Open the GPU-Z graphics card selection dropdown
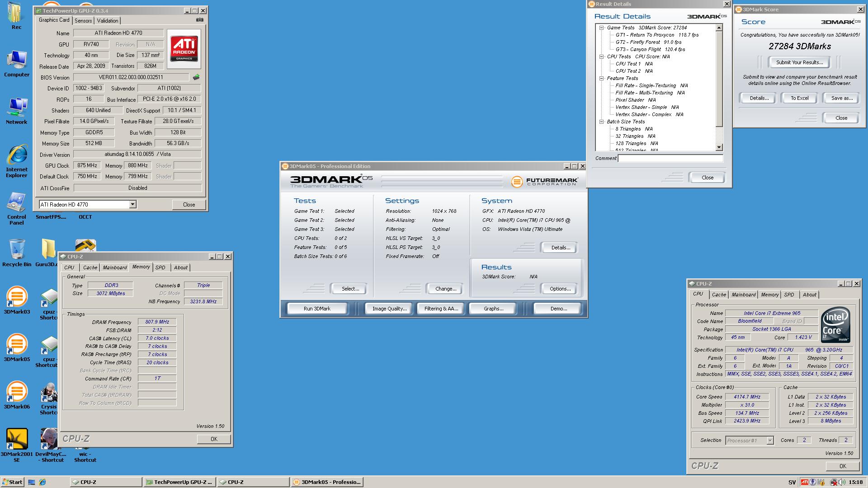The image size is (868, 488). click(132, 205)
